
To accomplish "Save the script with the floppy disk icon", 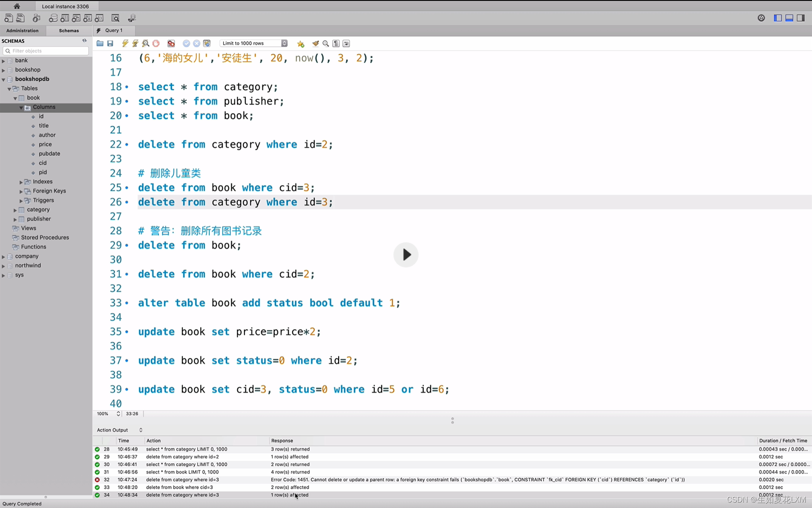I will click(110, 44).
